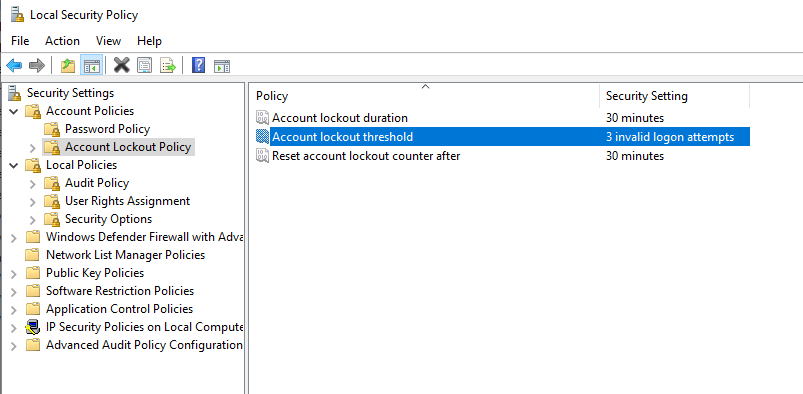
Task: Click the Export List toolbar icon
Action: click(168, 66)
